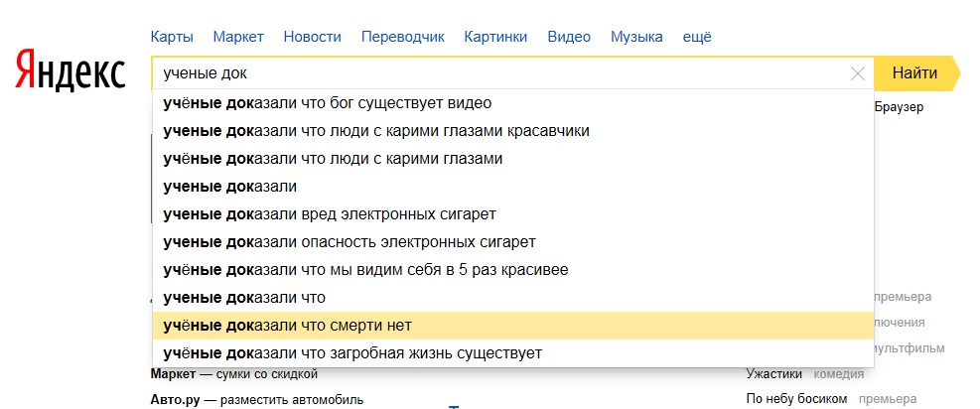980x409 pixels.
Task: Click the комедия genre link
Action: click(x=839, y=374)
